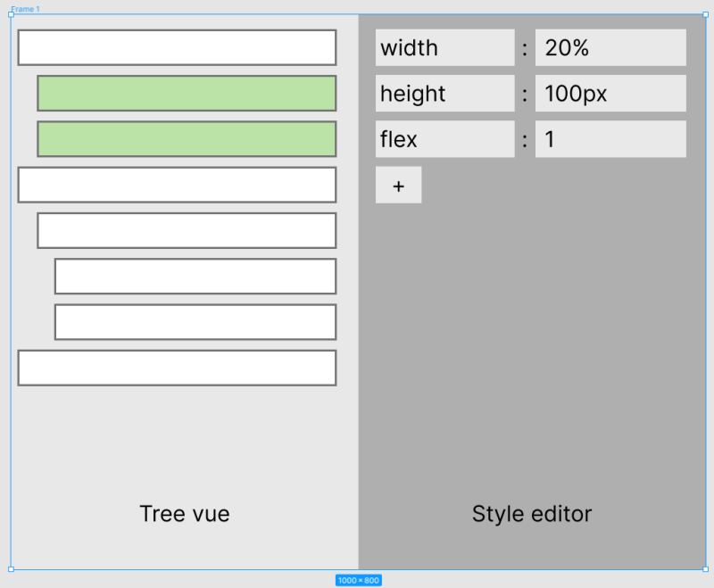Select Frame 1 via its name label
This screenshot has width=714, height=588.
click(27, 9)
